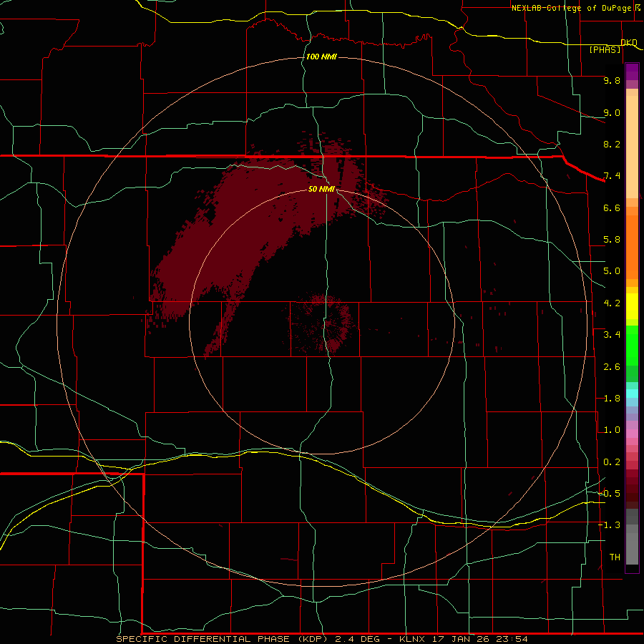This screenshot has height=644, width=644.
Task: Click the 7.4 value on color scale
Action: (x=612, y=176)
